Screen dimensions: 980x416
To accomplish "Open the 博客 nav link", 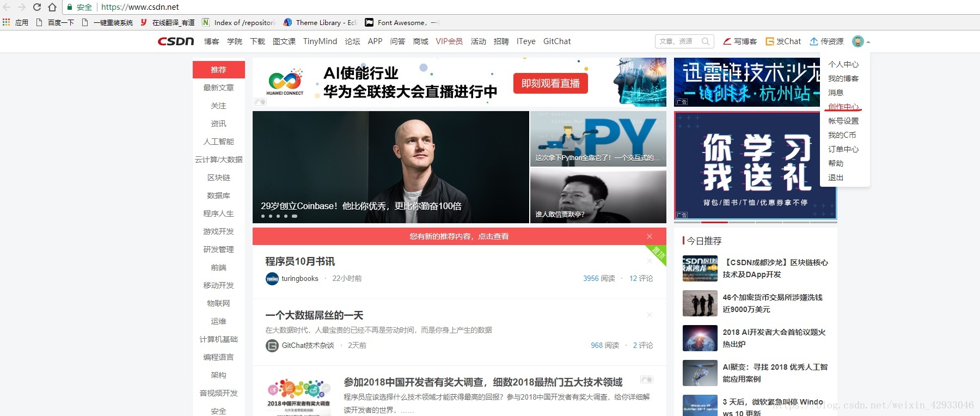I will click(212, 41).
